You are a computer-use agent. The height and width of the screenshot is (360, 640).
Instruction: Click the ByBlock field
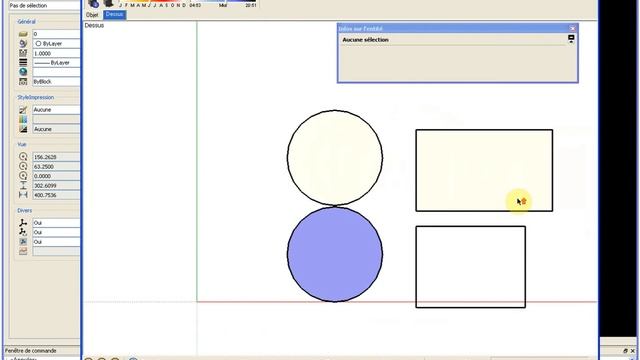tap(56, 82)
